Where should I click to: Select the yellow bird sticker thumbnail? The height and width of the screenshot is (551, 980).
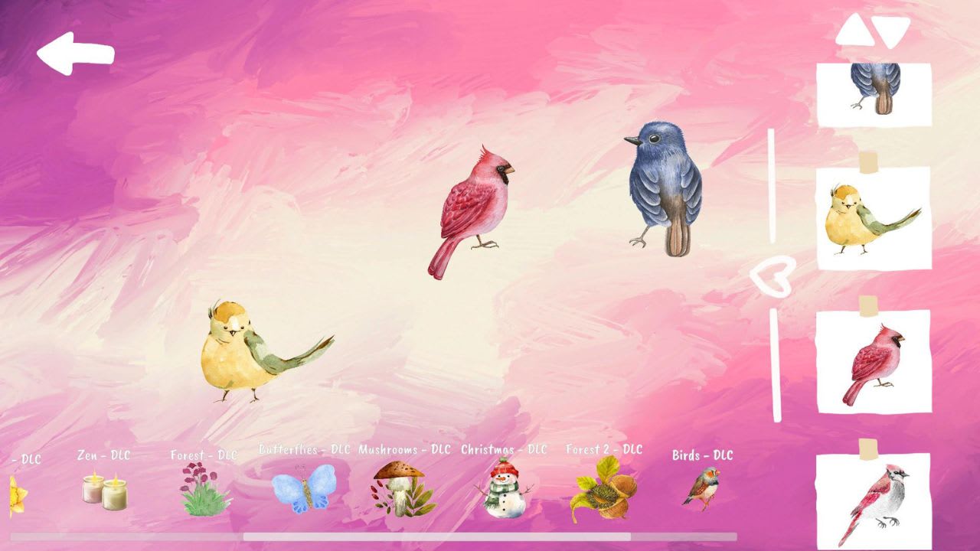[874, 218]
